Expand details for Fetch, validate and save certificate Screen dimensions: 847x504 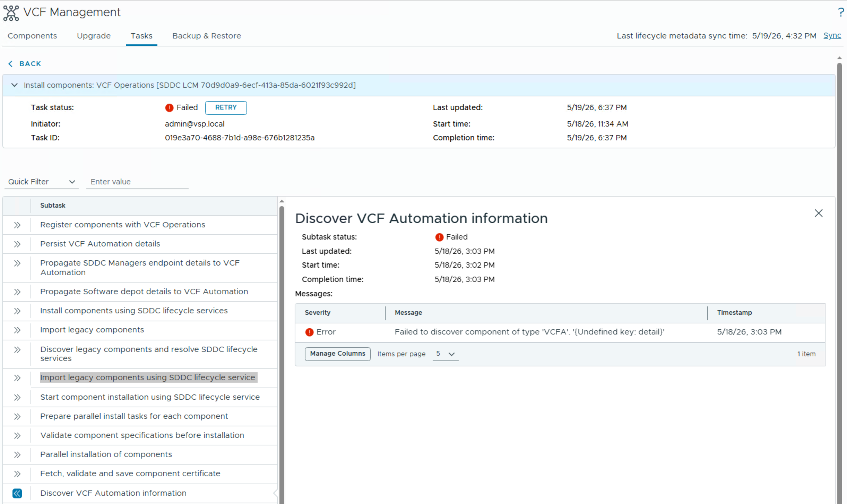pyautogui.click(x=17, y=474)
